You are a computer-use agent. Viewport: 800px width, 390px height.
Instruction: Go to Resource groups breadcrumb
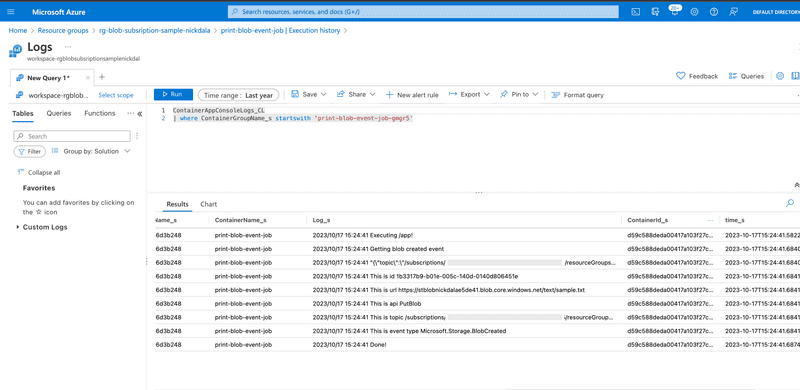click(63, 31)
